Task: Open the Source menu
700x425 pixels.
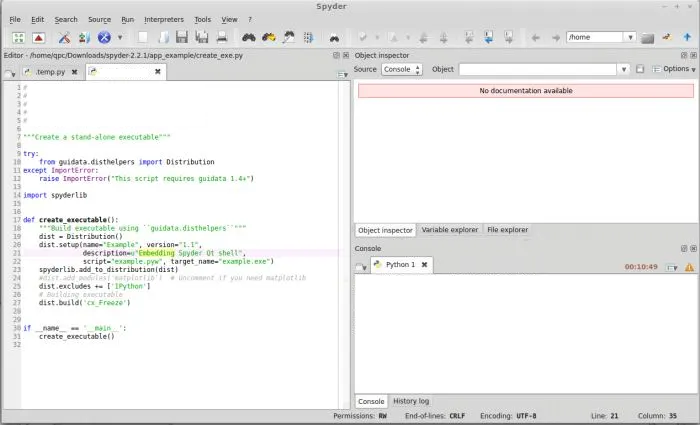Action: (99, 20)
